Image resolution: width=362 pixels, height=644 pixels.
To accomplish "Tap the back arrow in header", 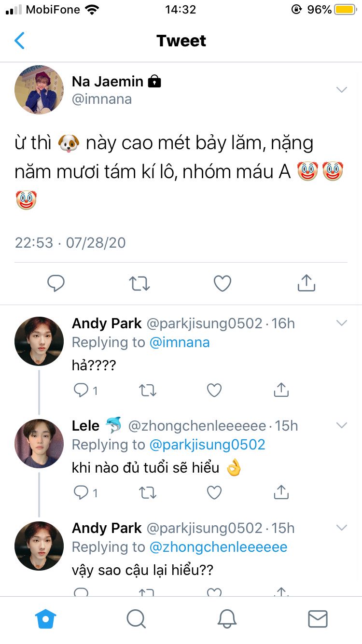I will [x=19, y=41].
